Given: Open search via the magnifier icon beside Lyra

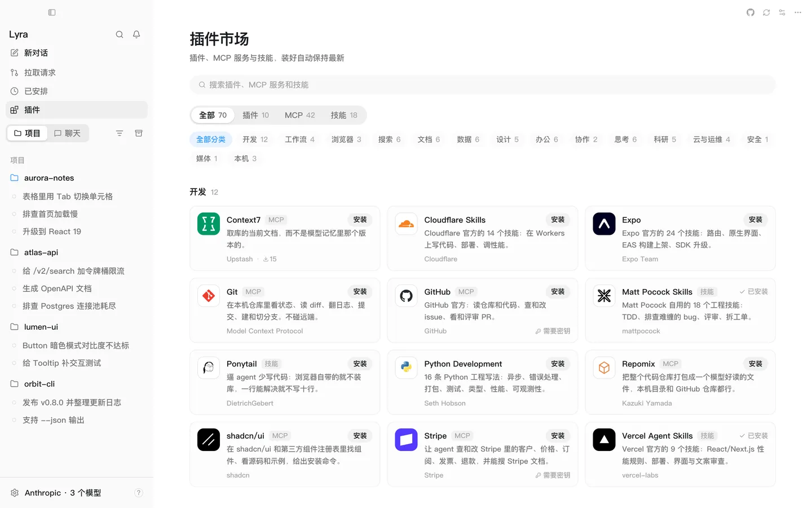Looking at the screenshot, I should coord(120,34).
